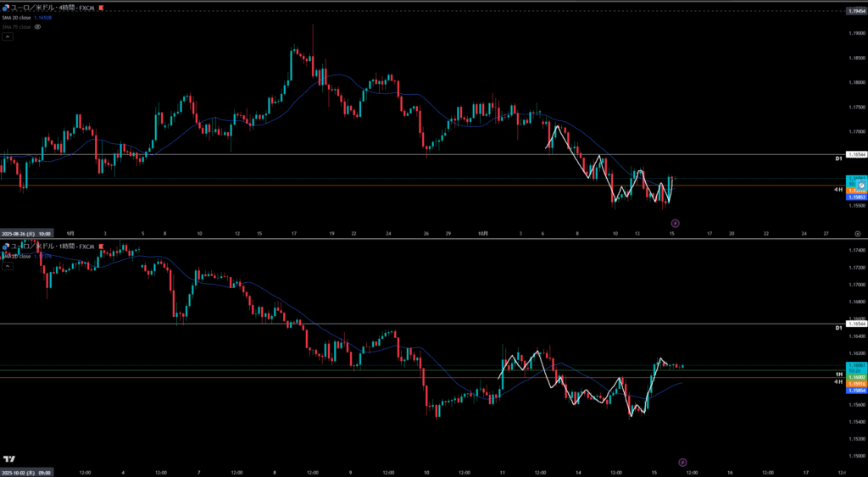
Task: Click the TradingView logo in the bottom-left corner
Action: click(8, 458)
